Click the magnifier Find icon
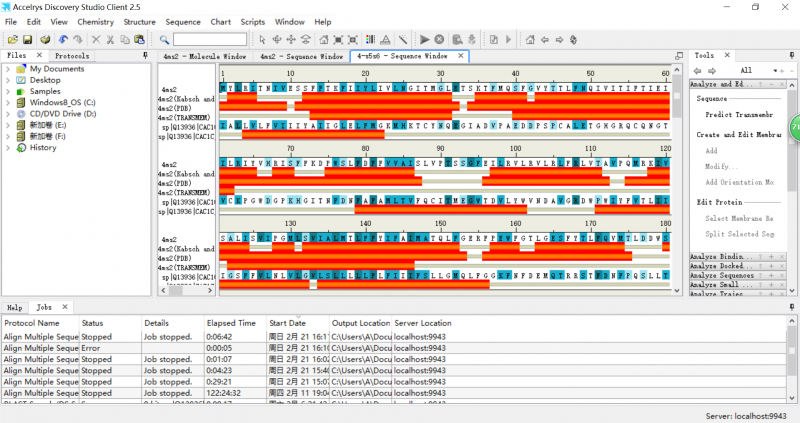Image resolution: width=800 pixels, height=423 pixels. pos(164,40)
